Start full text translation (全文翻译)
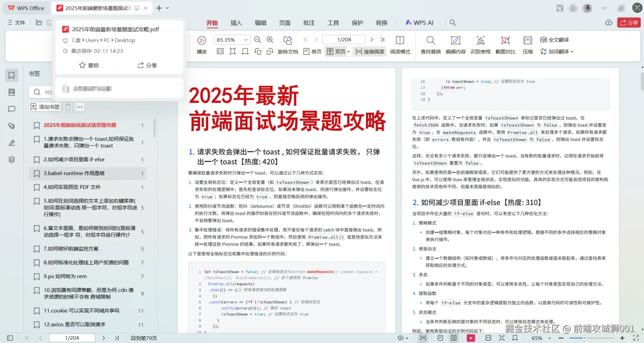The width and height of the screenshot is (644, 343). click(x=555, y=40)
